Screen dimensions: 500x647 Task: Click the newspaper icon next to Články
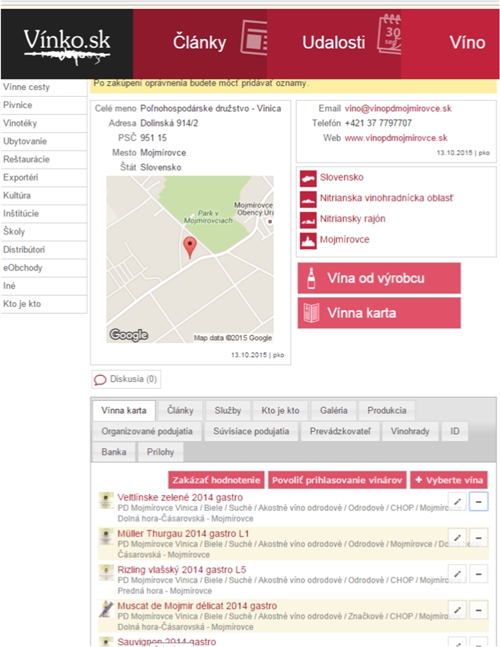click(254, 38)
